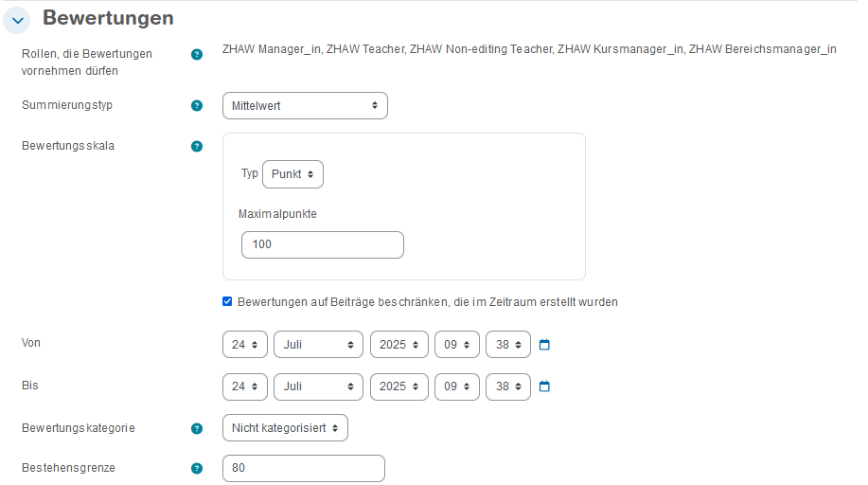Uncheck Bewertungen auf Beiträge beschränken checkbox
This screenshot has height=485, width=868.
[227, 302]
